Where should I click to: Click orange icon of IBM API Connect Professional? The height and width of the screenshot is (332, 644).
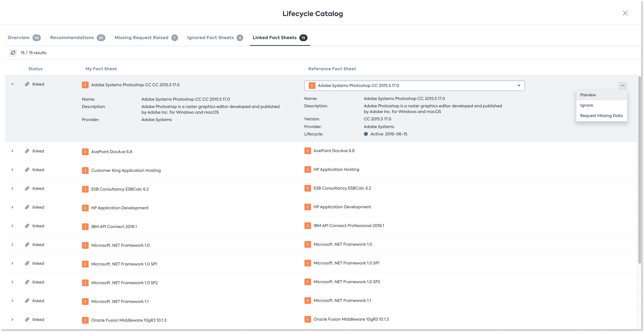(x=308, y=226)
